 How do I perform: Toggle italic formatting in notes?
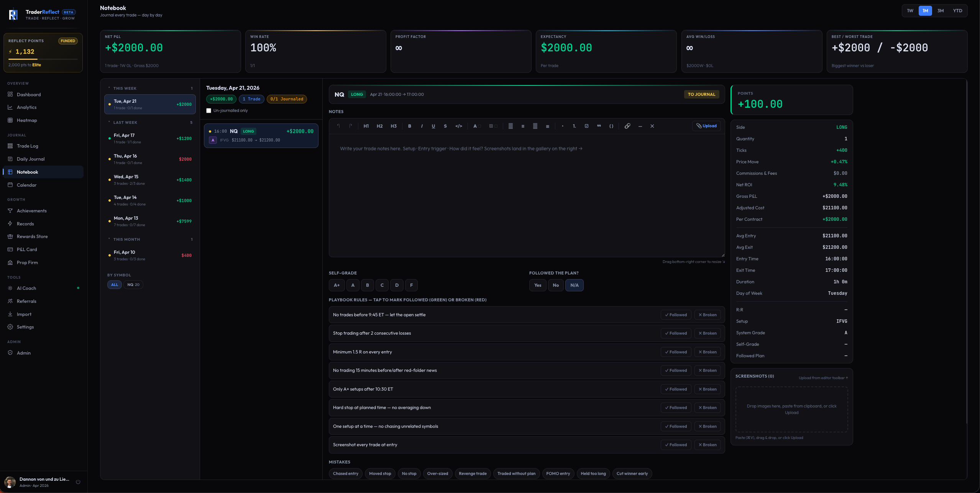pyautogui.click(x=422, y=126)
